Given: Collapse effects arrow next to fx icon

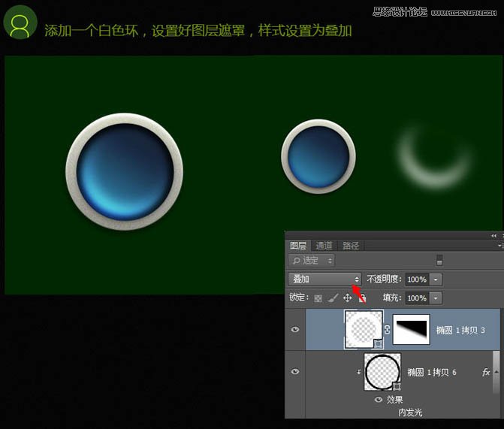Looking at the screenshot, I should pyautogui.click(x=496, y=372).
